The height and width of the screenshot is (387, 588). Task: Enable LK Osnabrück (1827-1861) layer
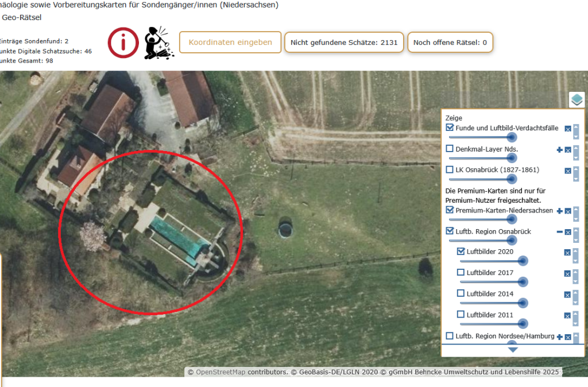(x=450, y=170)
